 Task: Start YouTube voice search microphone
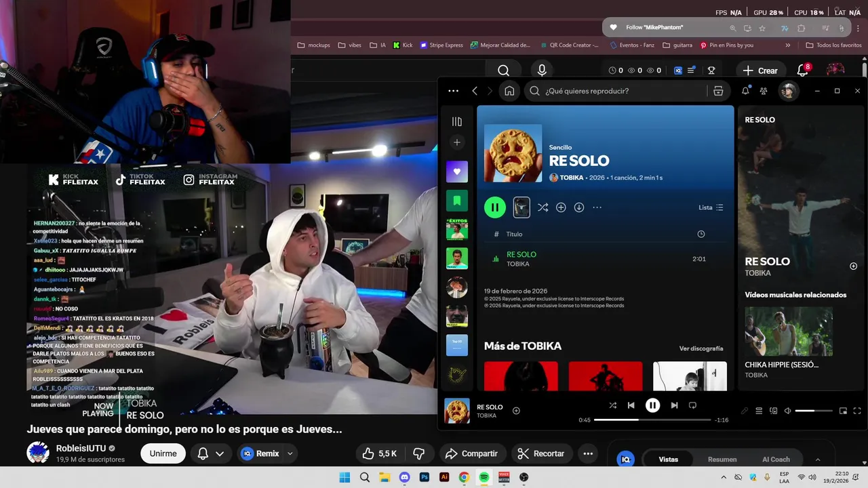click(x=541, y=70)
